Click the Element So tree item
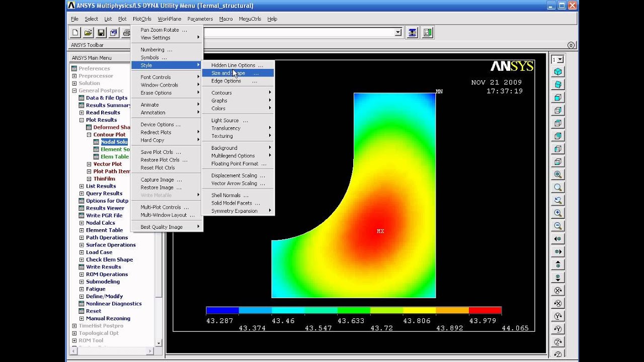 tap(115, 149)
